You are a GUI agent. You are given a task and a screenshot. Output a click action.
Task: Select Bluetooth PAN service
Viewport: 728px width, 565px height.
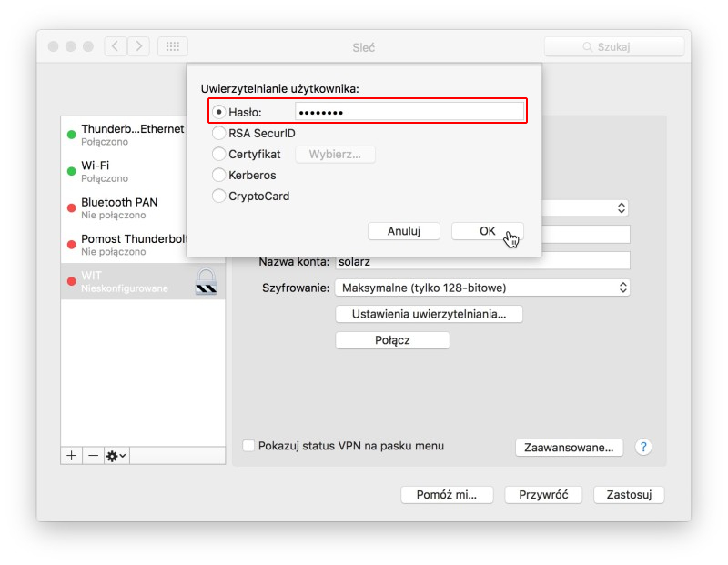(x=127, y=207)
